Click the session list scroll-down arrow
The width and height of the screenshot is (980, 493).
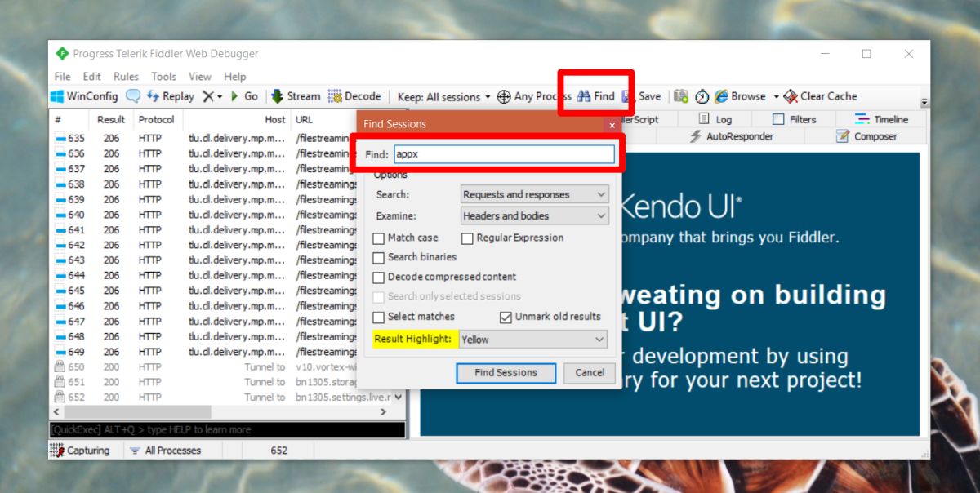(399, 398)
